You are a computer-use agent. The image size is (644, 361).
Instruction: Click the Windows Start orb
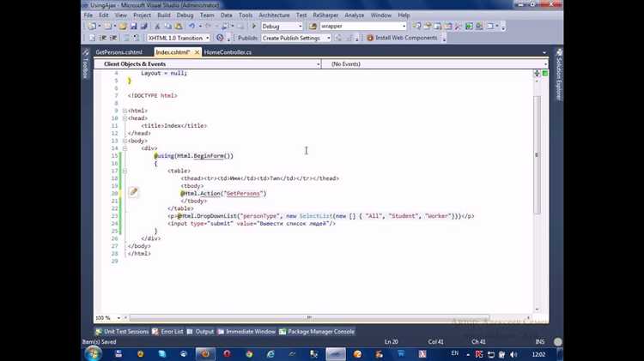click(x=94, y=352)
